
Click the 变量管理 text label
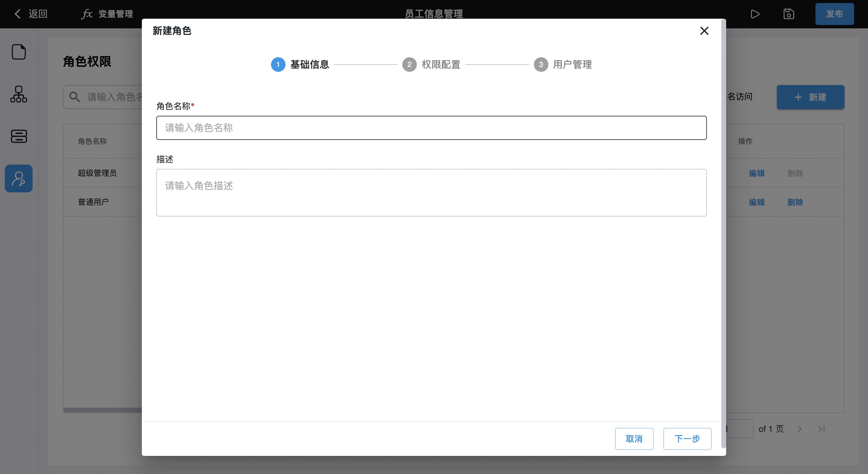[116, 14]
